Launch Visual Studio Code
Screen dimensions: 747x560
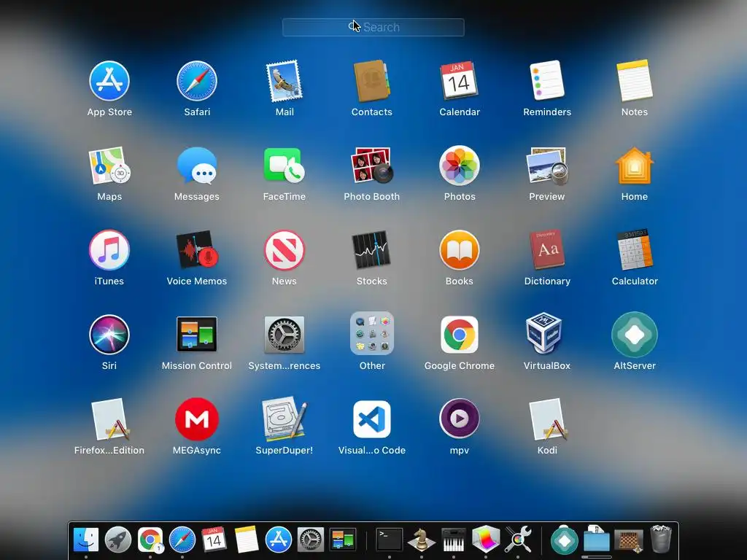click(371, 419)
